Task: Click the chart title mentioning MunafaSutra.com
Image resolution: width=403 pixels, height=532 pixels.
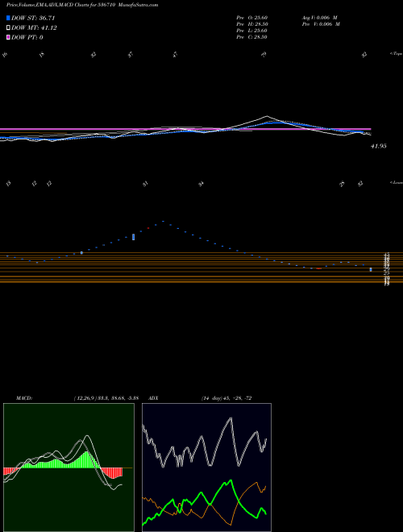Action: point(82,5)
